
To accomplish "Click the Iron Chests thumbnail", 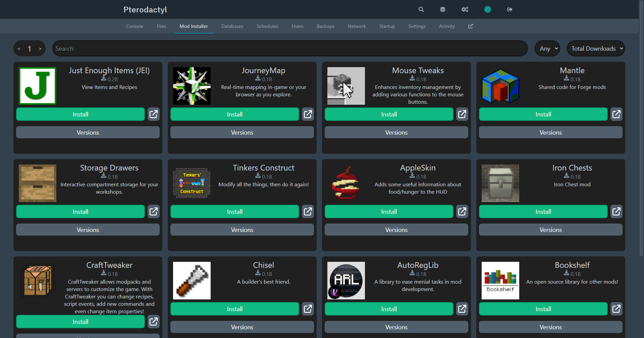I will [x=500, y=183].
